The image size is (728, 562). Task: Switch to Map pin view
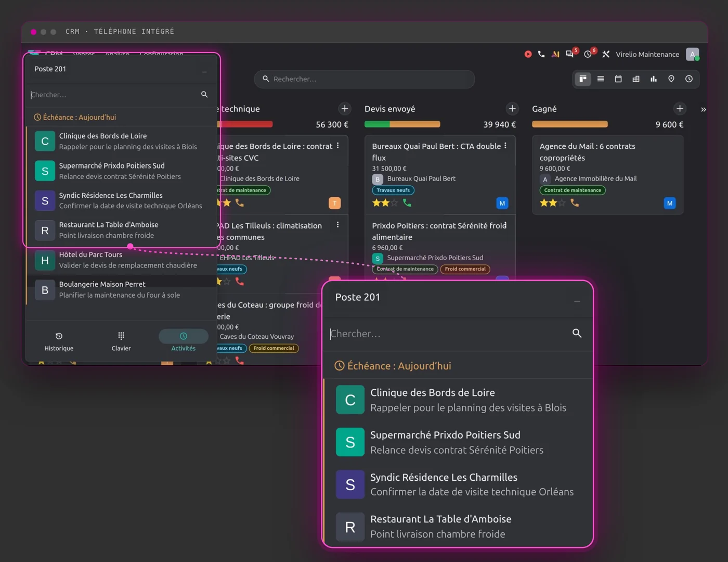coord(671,79)
